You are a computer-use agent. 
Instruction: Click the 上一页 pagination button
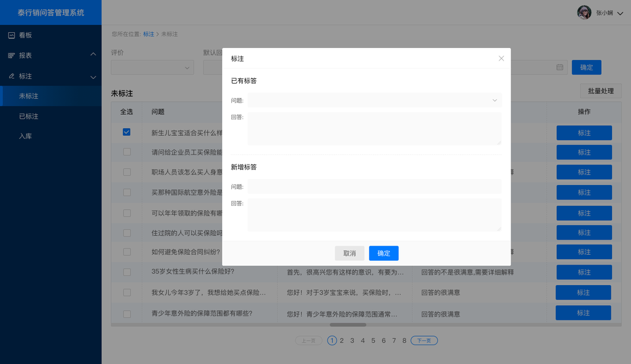(x=309, y=341)
